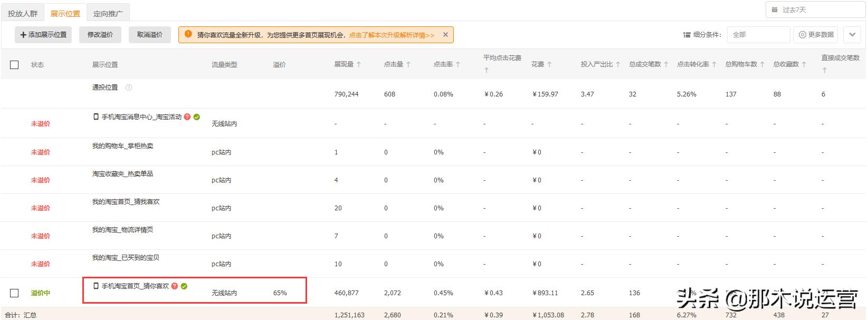
Task: Click the 添加展示位置 button
Action: pos(43,35)
